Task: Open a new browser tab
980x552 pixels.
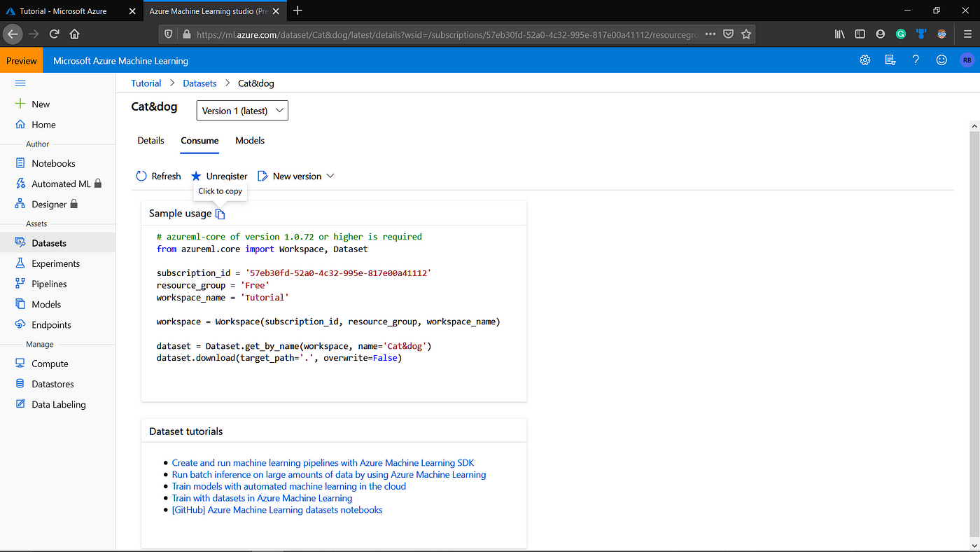Action: tap(297, 11)
